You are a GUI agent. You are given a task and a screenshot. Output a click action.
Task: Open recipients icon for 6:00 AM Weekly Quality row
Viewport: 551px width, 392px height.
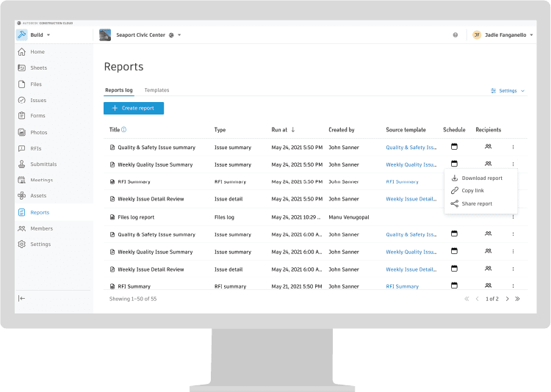click(x=488, y=251)
